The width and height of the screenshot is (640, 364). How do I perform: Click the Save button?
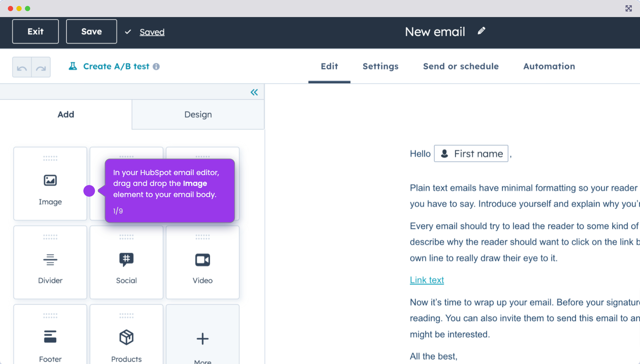click(91, 31)
